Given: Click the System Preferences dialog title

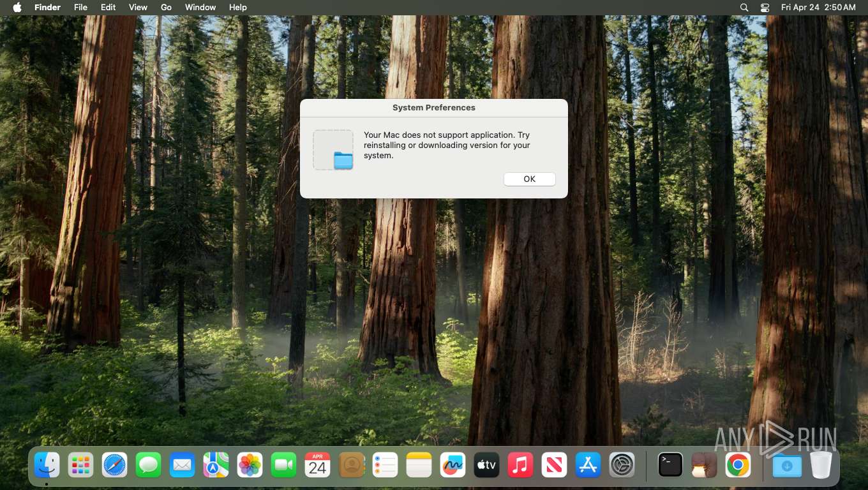Looking at the screenshot, I should (x=434, y=108).
